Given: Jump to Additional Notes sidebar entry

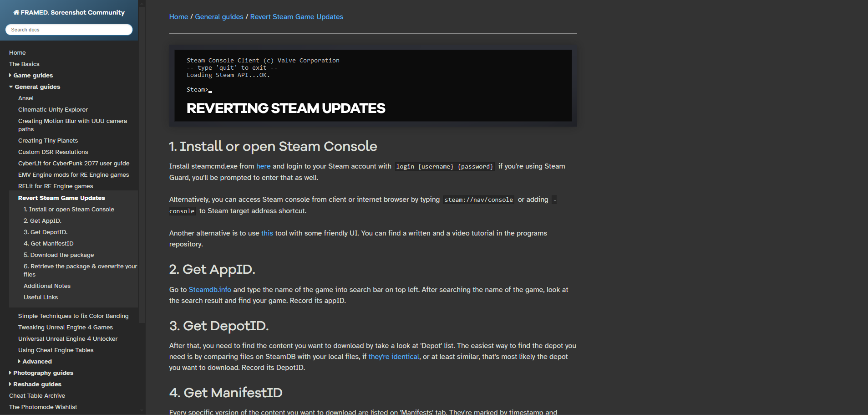Looking at the screenshot, I should 47,286.
